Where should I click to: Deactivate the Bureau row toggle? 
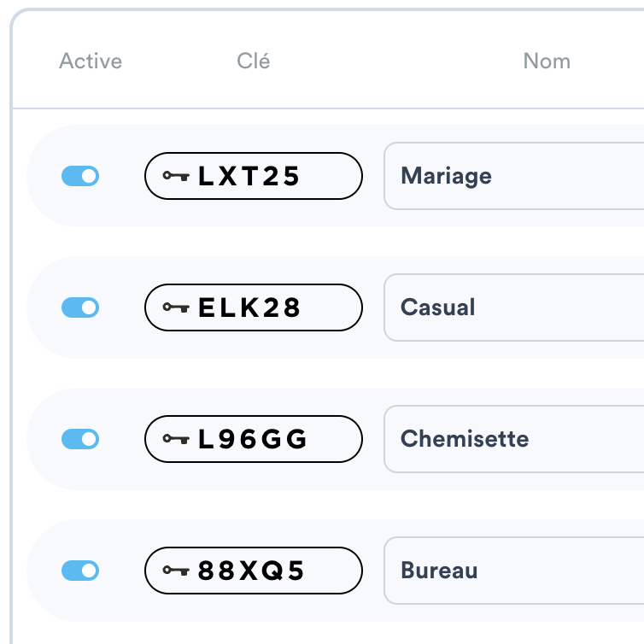80,571
